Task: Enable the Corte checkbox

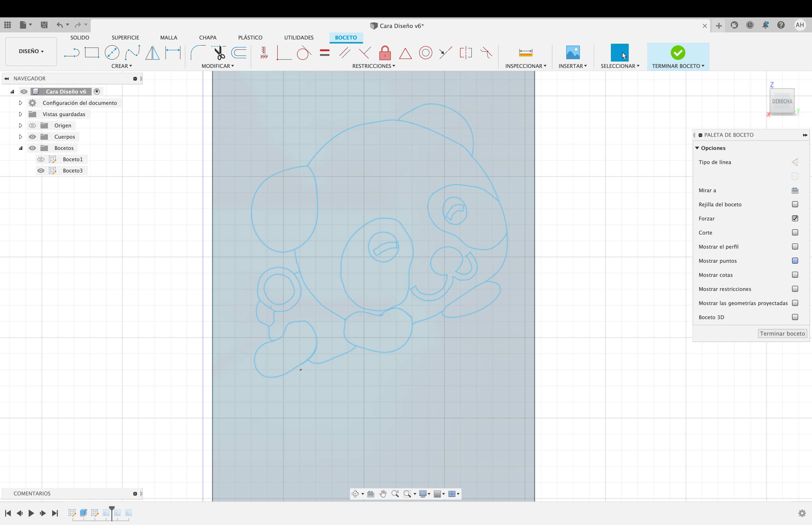Action: tap(795, 232)
